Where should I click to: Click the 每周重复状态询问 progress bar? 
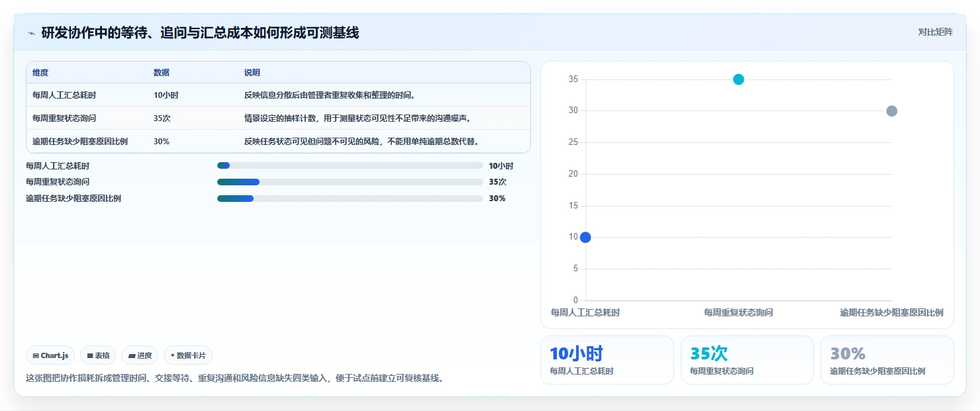click(350, 182)
